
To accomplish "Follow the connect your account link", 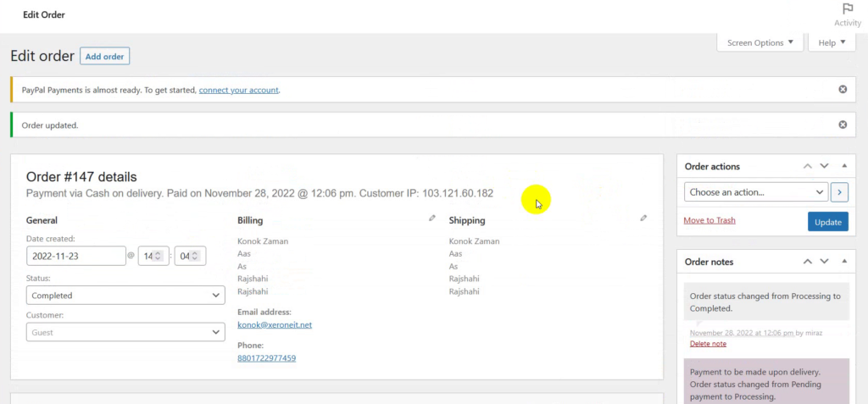I will [x=238, y=90].
